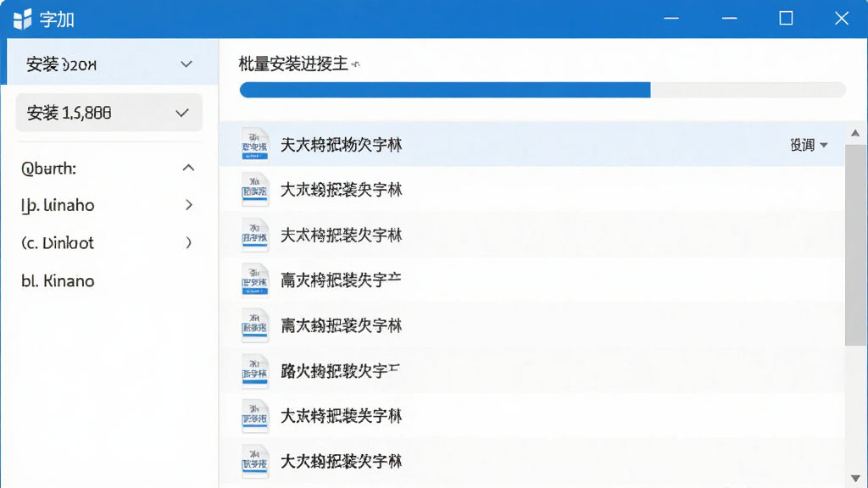Click the scrollbar up arrow
The image size is (868, 488).
point(855,133)
